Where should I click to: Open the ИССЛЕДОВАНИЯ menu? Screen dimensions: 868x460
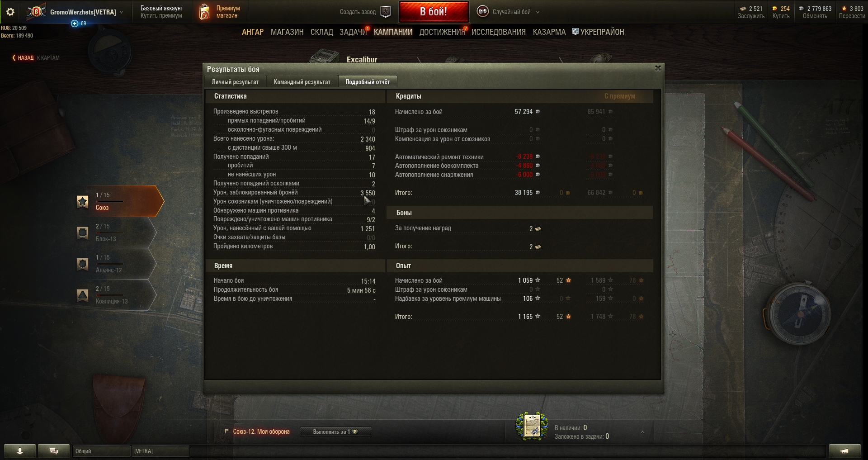coord(498,32)
